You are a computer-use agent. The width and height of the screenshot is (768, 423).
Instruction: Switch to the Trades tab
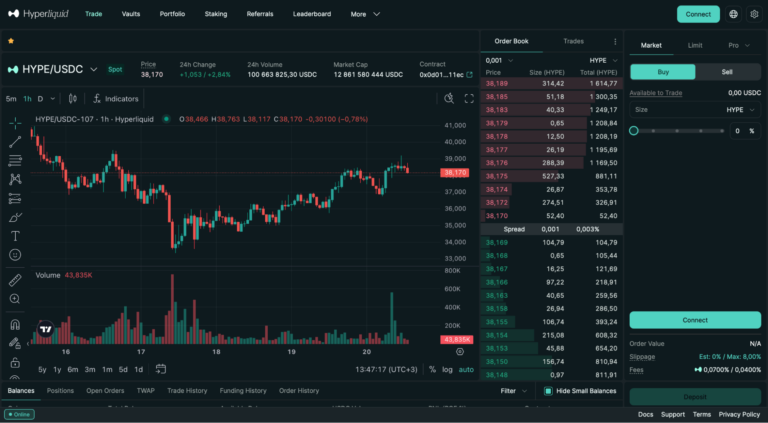[573, 42]
